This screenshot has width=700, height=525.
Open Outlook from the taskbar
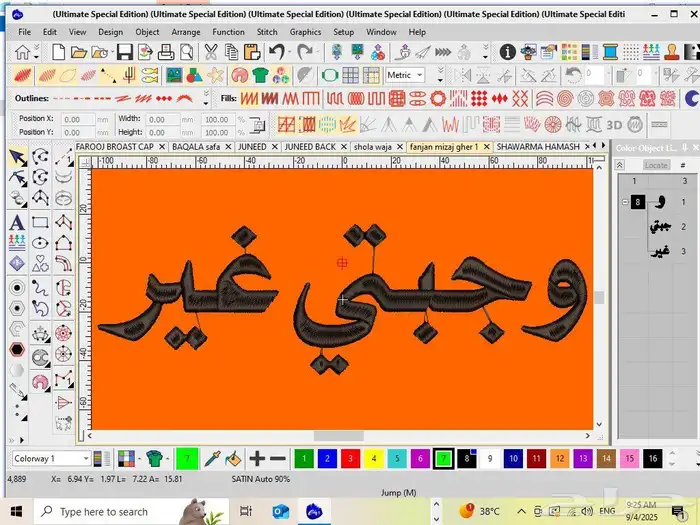click(x=280, y=511)
